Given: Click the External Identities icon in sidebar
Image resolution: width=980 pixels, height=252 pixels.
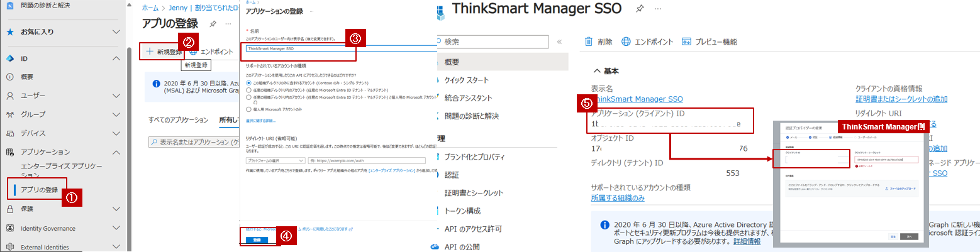Looking at the screenshot, I should [10, 247].
